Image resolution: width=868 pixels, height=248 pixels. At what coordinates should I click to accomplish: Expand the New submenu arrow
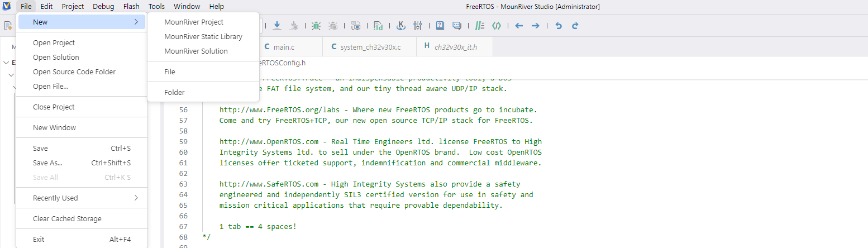point(136,22)
